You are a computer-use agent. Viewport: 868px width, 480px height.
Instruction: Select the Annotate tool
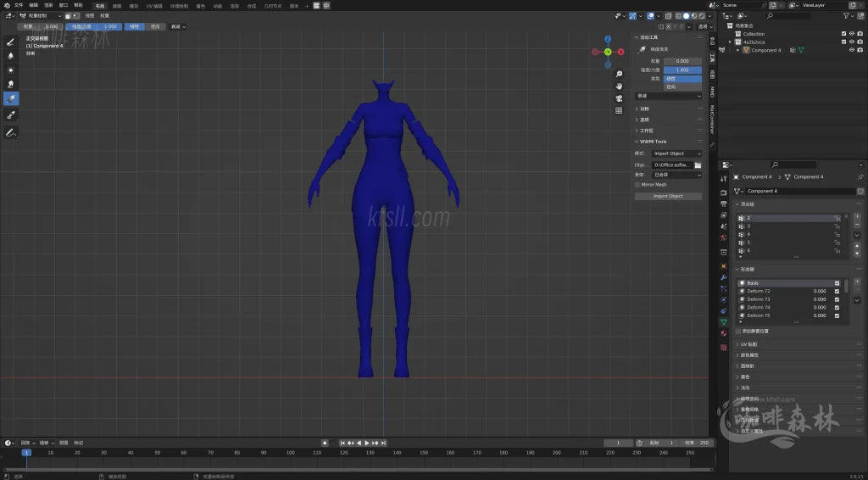pyautogui.click(x=10, y=132)
